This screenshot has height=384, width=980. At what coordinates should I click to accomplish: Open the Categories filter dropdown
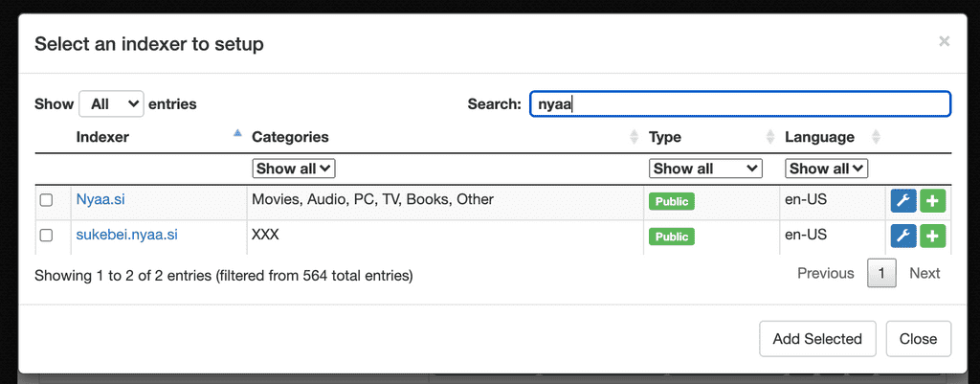[294, 169]
